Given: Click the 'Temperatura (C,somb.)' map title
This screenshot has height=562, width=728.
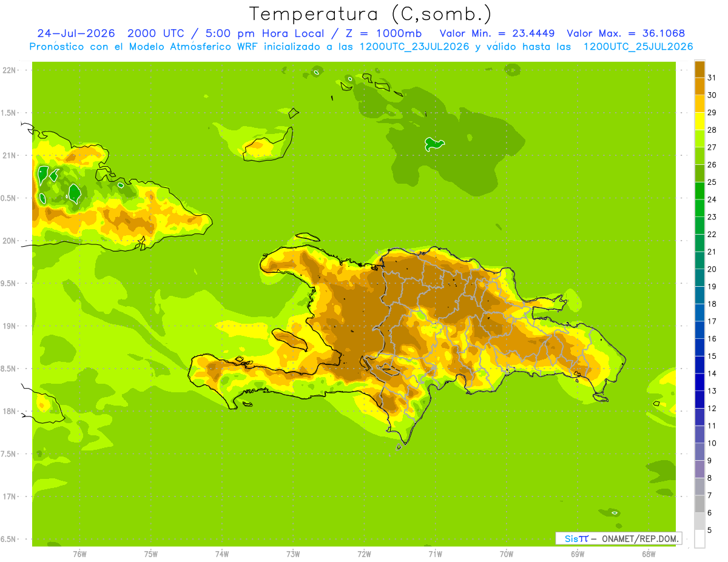Looking at the screenshot, I should coord(371,14).
